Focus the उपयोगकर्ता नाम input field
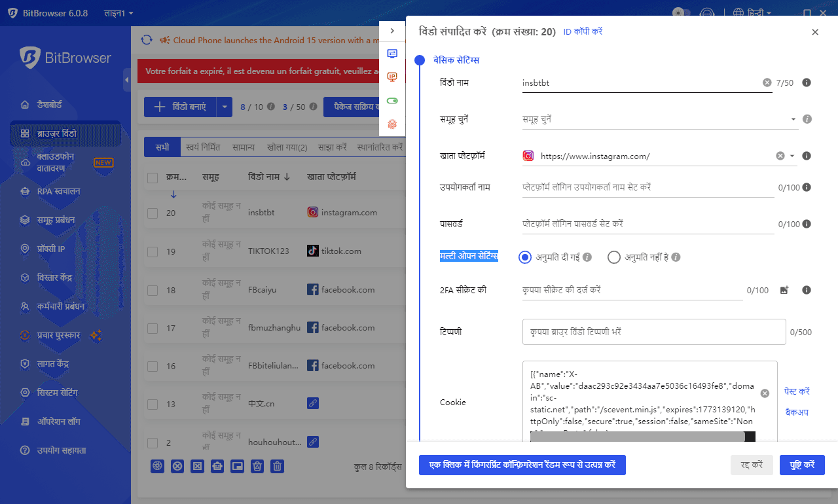838x504 pixels. (648, 187)
